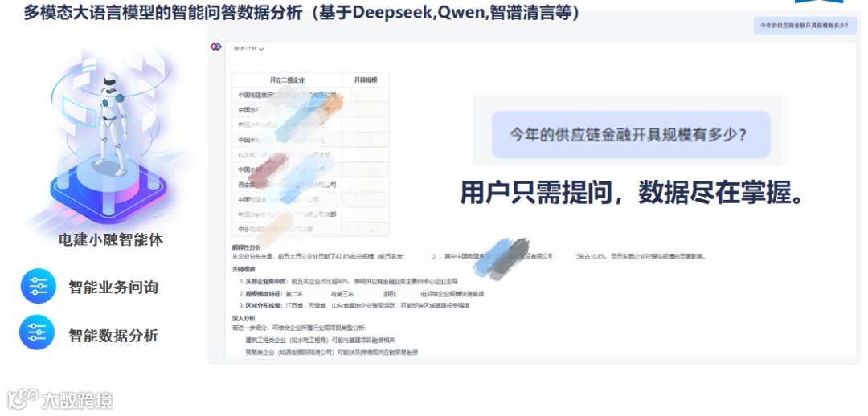Click the 区域分布线索 list item
The image size is (868, 416).
[354, 305]
